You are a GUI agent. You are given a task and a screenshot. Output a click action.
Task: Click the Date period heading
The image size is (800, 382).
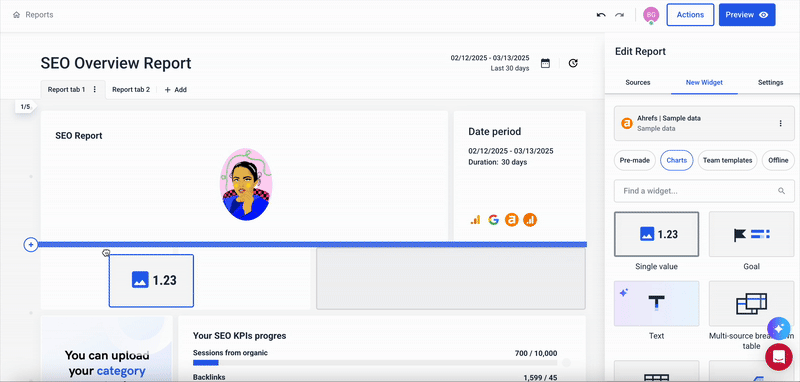point(494,132)
